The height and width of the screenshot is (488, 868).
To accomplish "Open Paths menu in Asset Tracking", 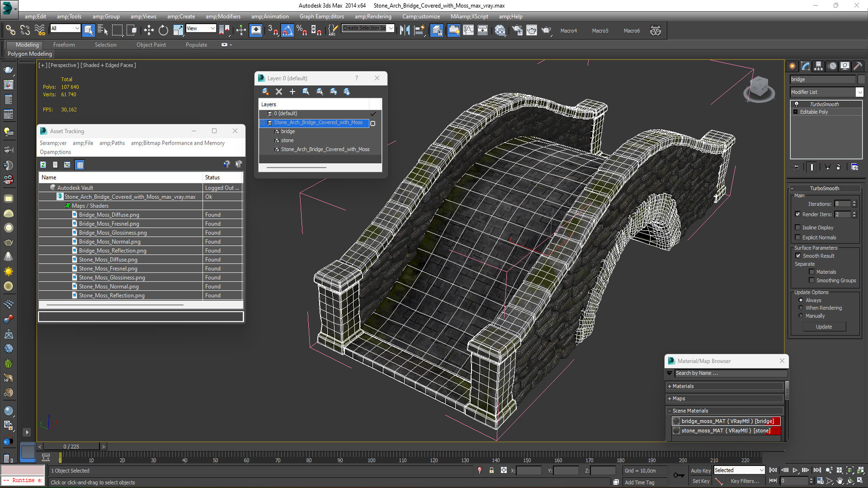I will [112, 143].
